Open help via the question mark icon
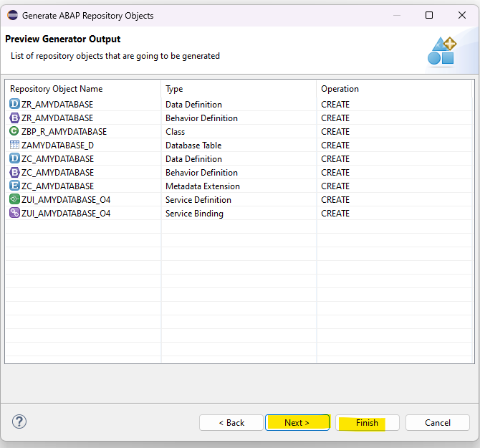This screenshot has height=448, width=480. 19,421
